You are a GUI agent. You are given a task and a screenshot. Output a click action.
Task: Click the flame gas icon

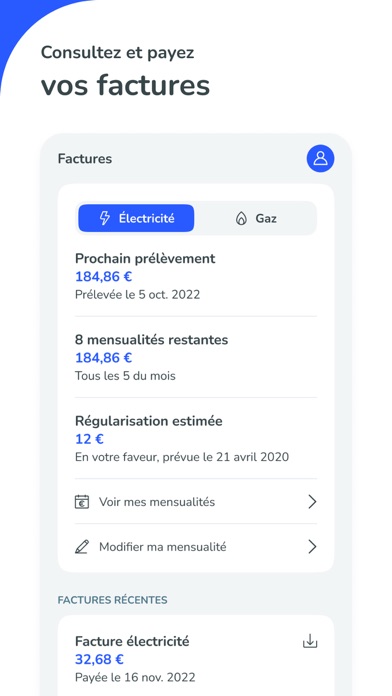pos(241,218)
